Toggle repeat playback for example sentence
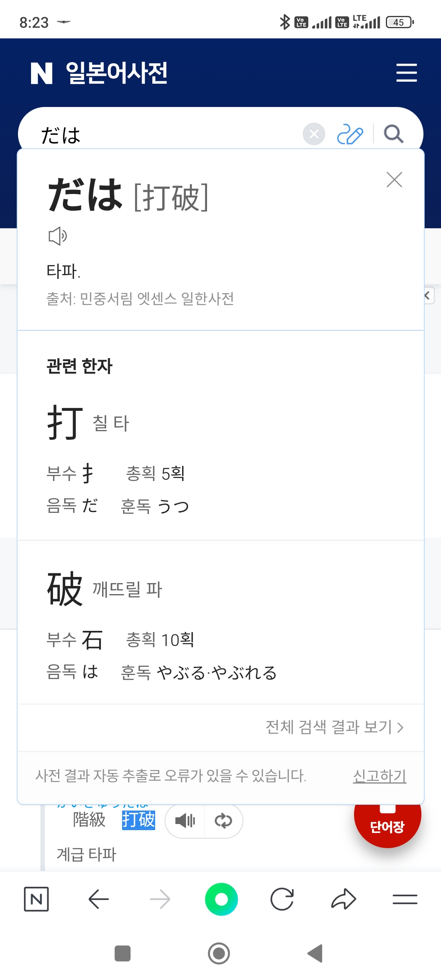 click(223, 820)
